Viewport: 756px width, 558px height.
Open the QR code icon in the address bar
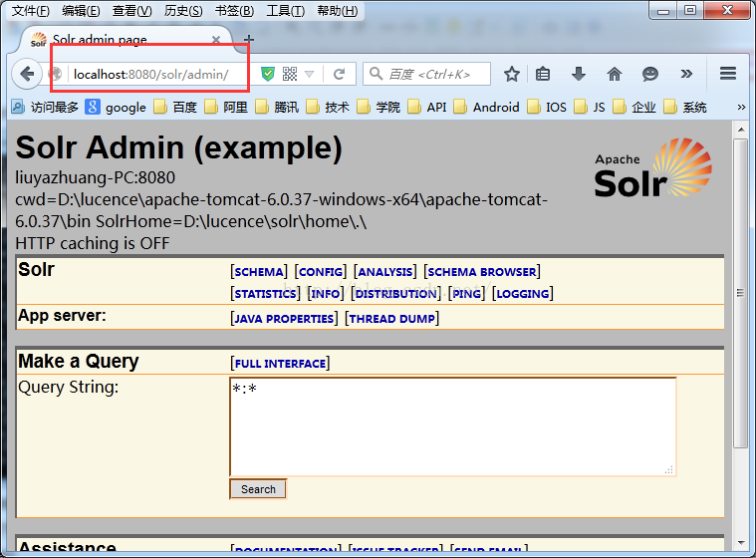point(290,75)
